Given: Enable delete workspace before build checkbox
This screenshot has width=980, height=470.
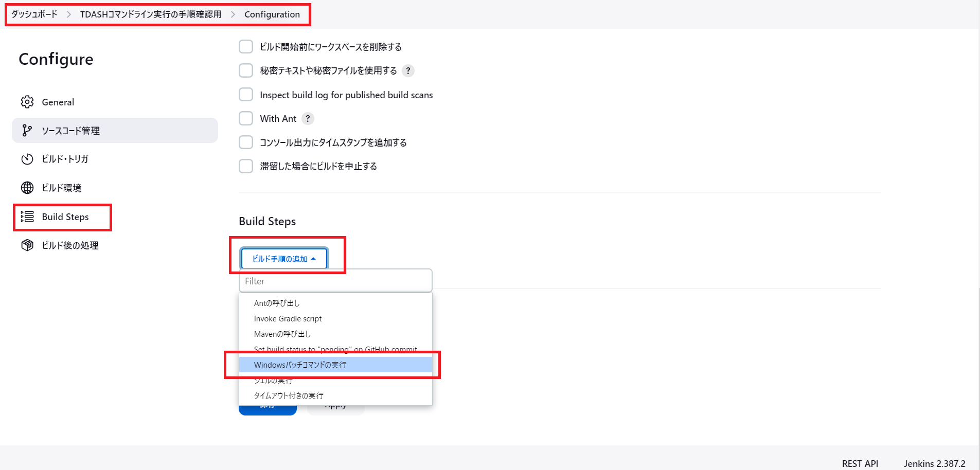Looking at the screenshot, I should (x=246, y=47).
